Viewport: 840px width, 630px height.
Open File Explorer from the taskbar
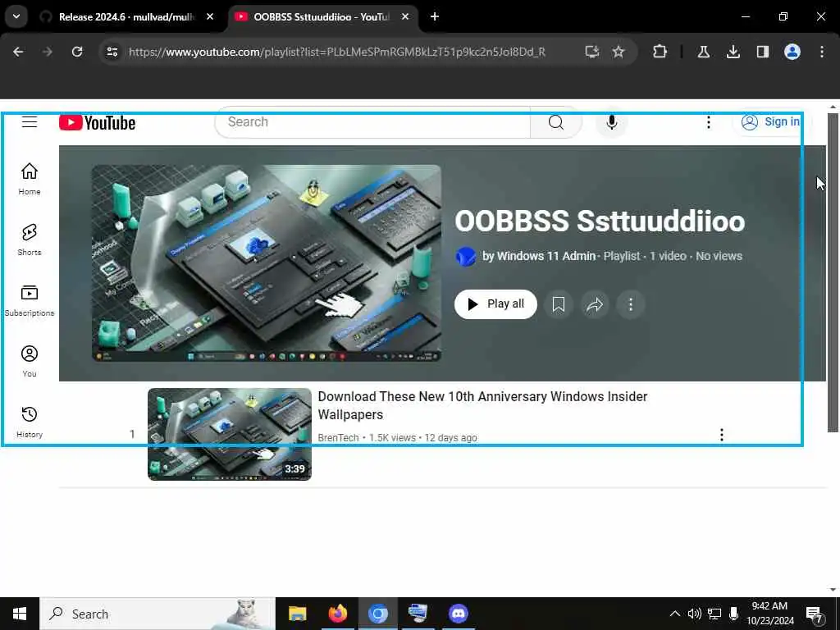click(x=297, y=614)
